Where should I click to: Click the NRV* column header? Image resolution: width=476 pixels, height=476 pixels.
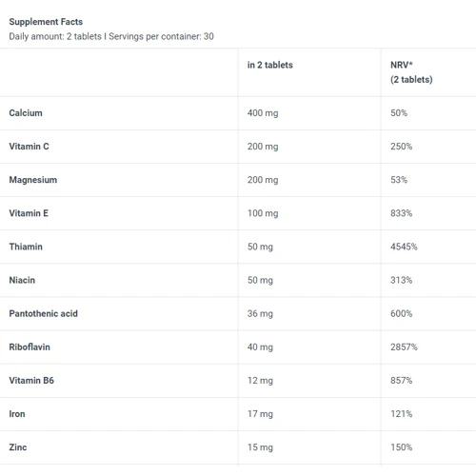click(x=411, y=72)
